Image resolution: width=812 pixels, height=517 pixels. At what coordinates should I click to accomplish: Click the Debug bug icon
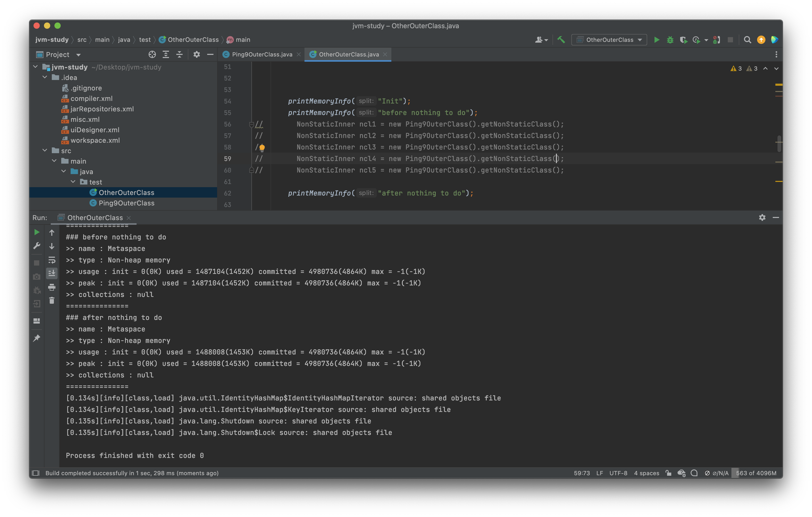tap(670, 40)
